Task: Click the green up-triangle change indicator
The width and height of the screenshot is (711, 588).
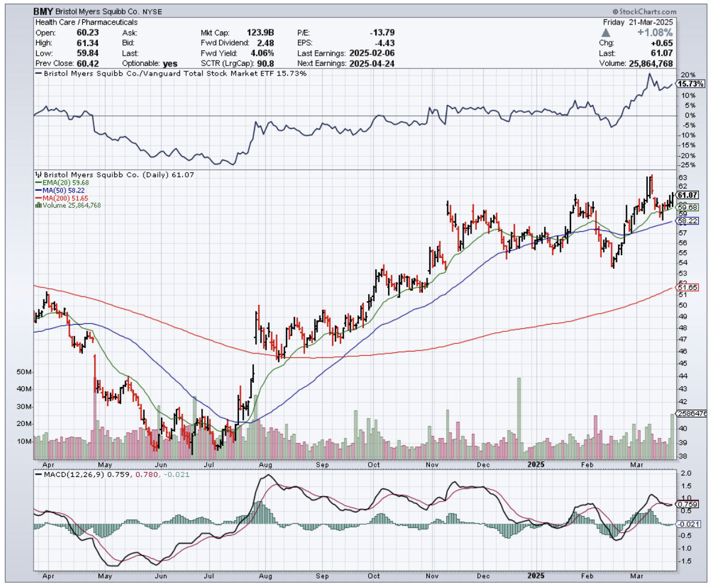Action: click(x=605, y=32)
